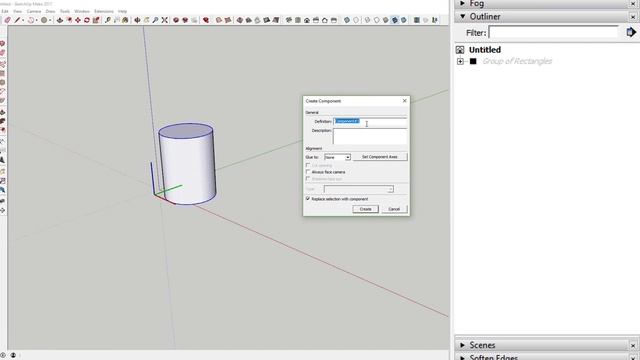Image resolution: width=640 pixels, height=360 pixels.
Task: Click the Shadows face sun checkbox
Action: (308, 179)
